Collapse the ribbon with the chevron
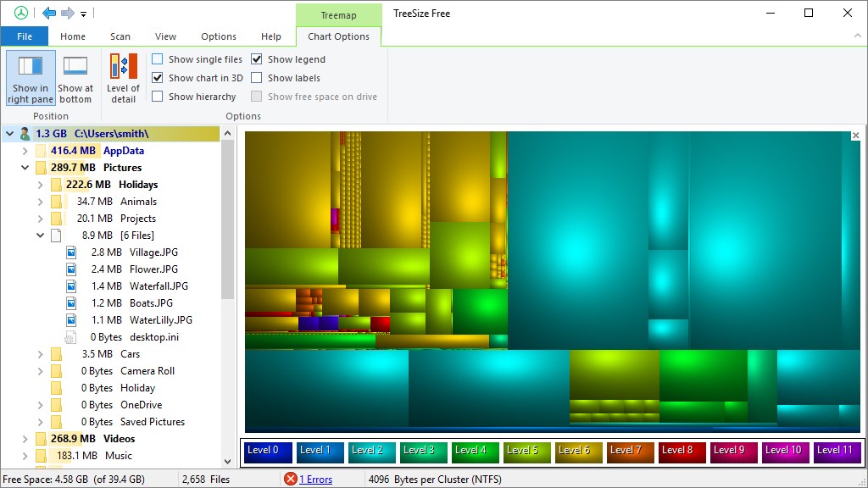Image resolution: width=868 pixels, height=488 pixels. click(x=857, y=36)
